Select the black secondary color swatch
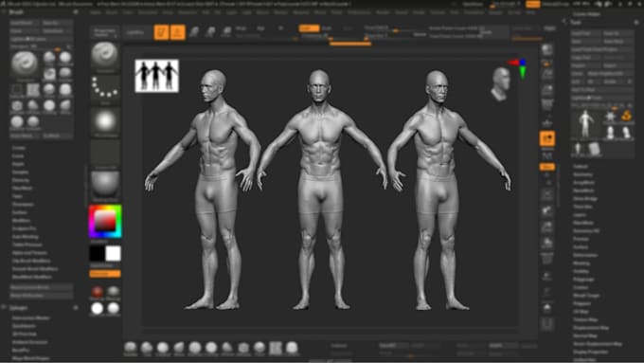 [x=97, y=254]
